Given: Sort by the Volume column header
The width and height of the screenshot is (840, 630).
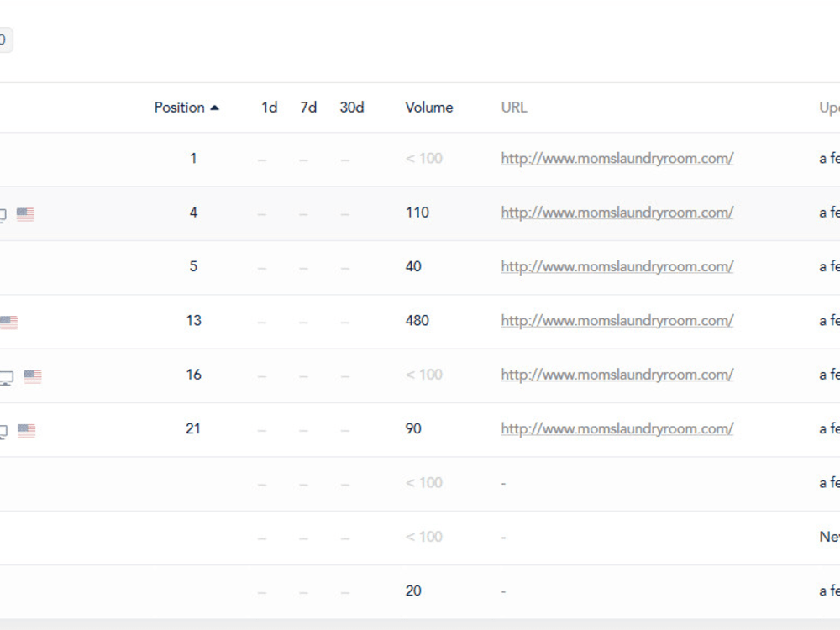Looking at the screenshot, I should [x=428, y=108].
